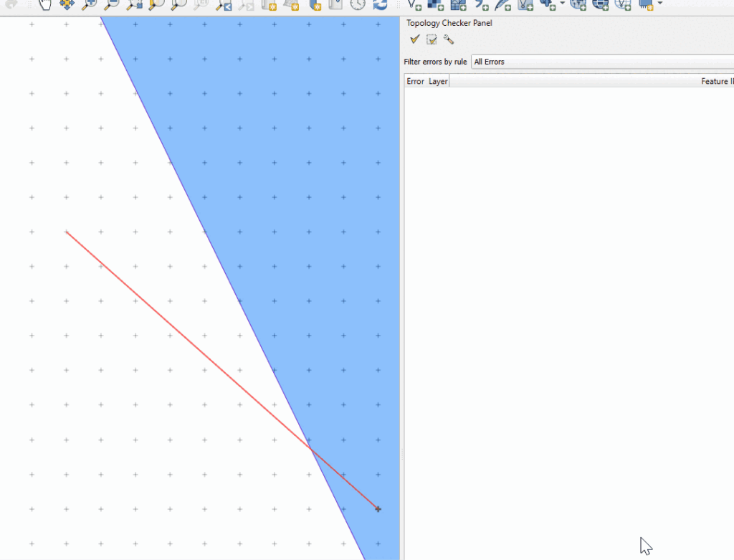Click the Feature ID column header
Screen dimensions: 734x560
tap(716, 82)
